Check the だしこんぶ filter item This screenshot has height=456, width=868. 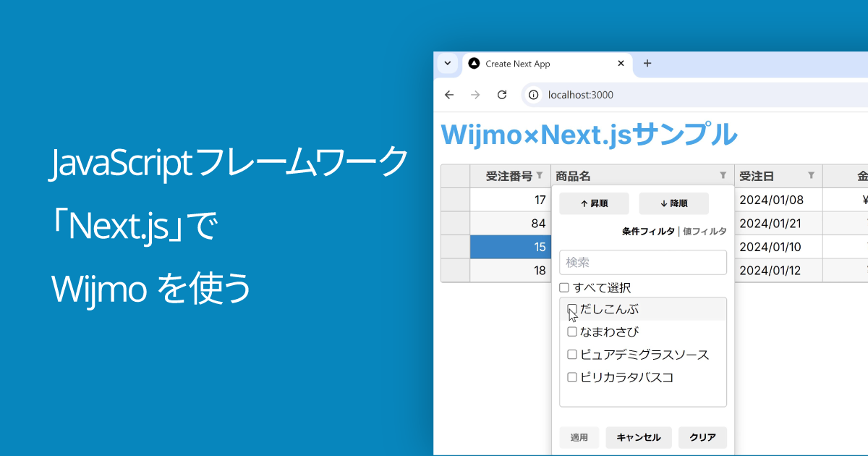pyautogui.click(x=571, y=308)
